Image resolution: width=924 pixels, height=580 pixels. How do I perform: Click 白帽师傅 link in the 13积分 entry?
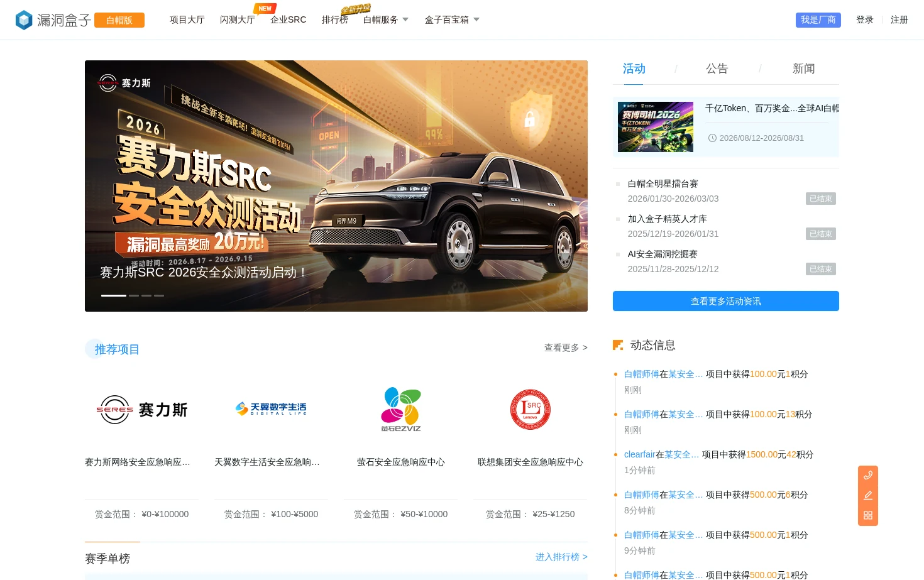click(642, 414)
